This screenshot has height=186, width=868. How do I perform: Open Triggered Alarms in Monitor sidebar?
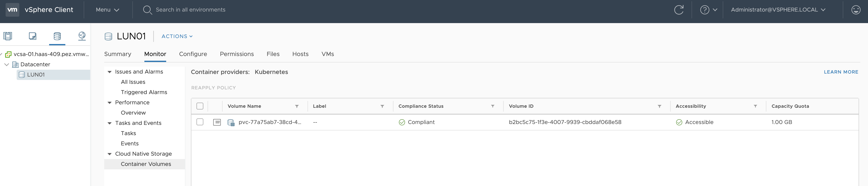pos(144,92)
